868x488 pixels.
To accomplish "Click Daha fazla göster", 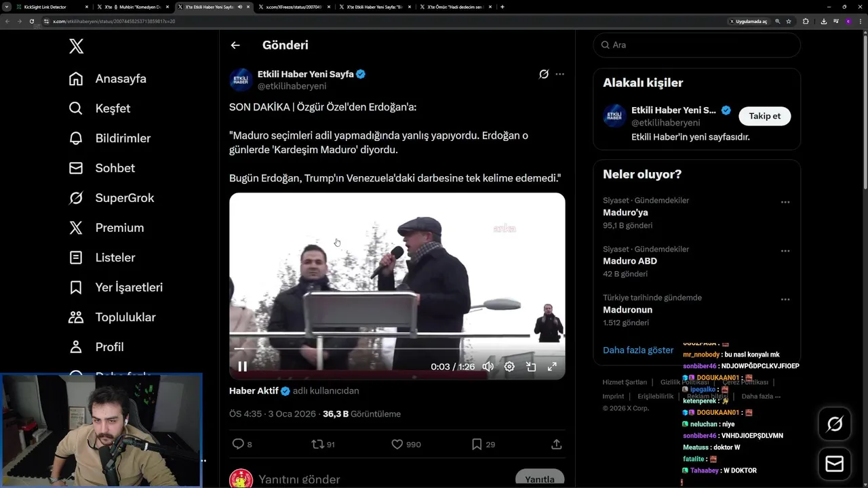I will 638,350.
